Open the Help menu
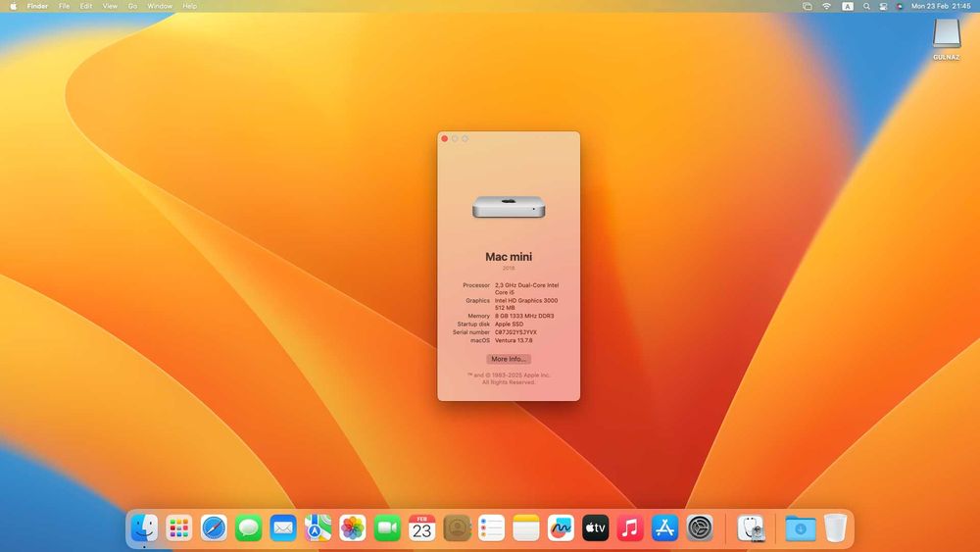 tap(190, 6)
